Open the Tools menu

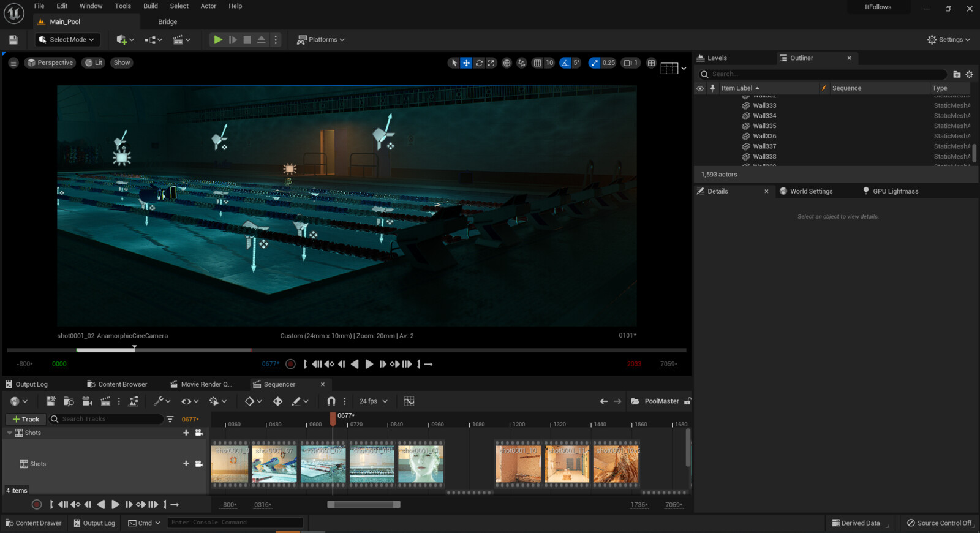click(x=123, y=6)
